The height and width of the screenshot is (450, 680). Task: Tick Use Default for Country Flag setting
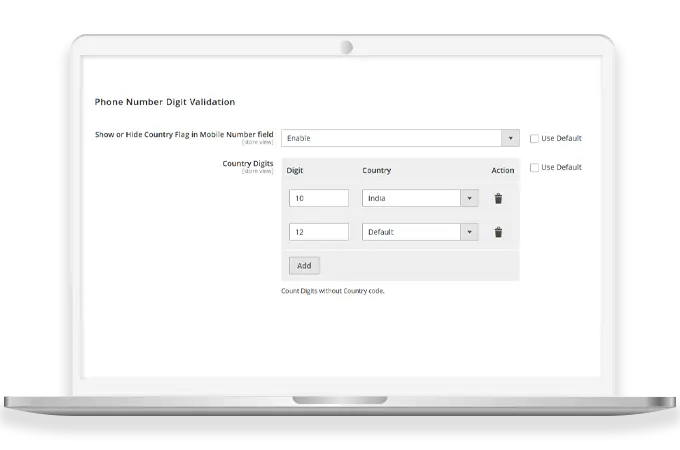coord(534,138)
